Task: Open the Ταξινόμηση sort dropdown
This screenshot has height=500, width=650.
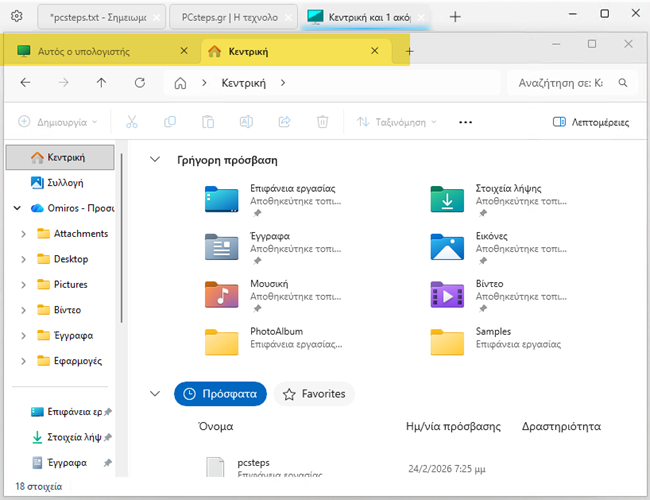Action: point(397,122)
